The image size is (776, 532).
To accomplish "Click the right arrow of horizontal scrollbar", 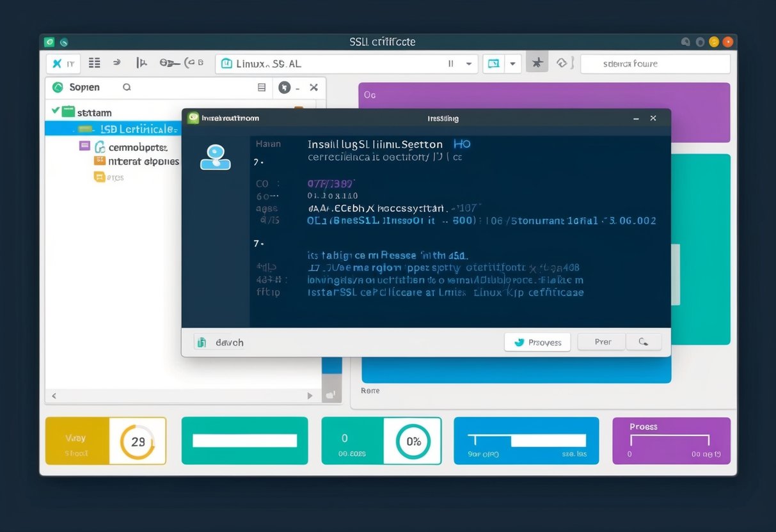I will [310, 396].
